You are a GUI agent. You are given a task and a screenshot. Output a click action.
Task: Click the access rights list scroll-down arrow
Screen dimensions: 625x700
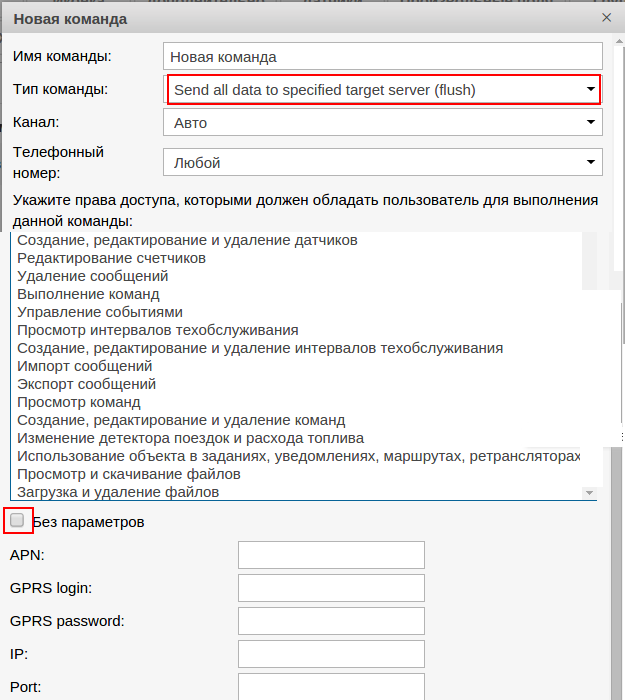tap(589, 493)
